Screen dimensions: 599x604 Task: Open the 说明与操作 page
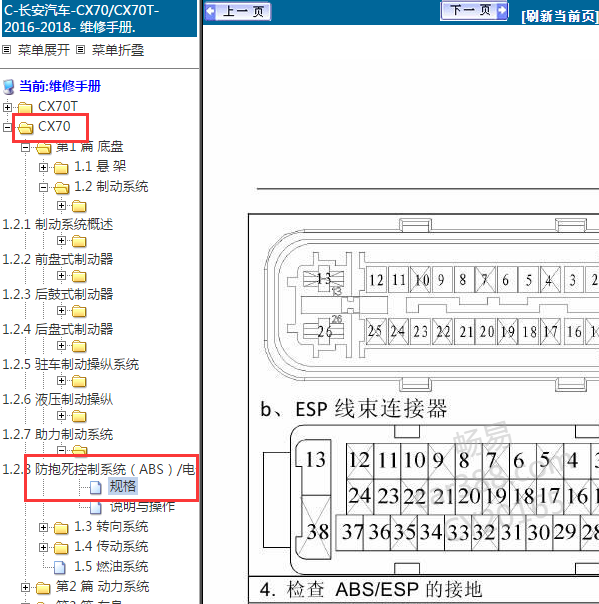(142, 507)
